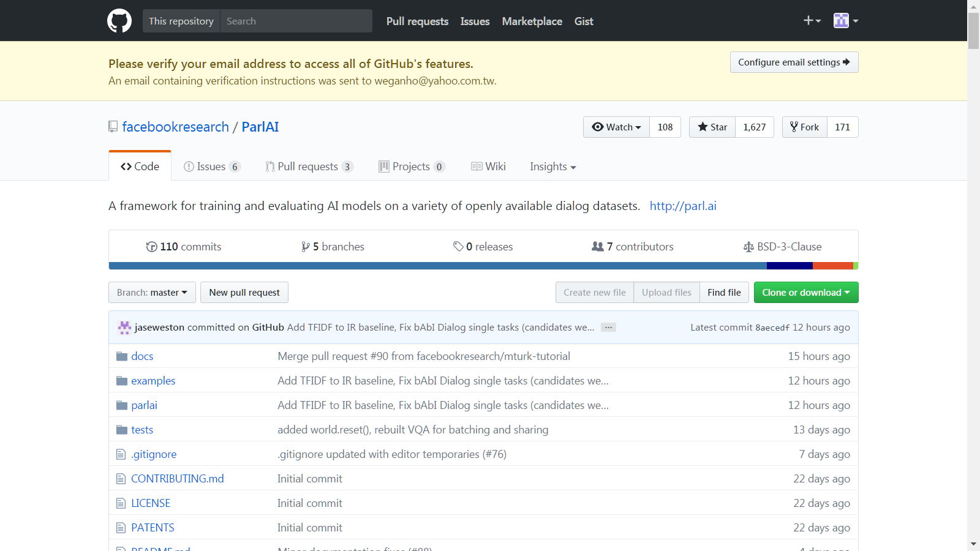Screen dimensions: 980x551
Task: Click the This repository search scope label
Action: [x=181, y=21]
